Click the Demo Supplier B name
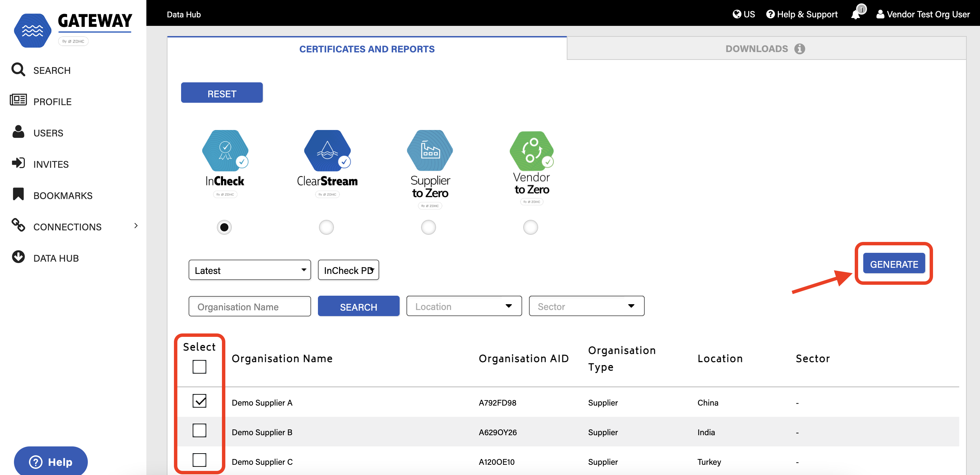Viewport: 980px width, 475px height. [262, 432]
